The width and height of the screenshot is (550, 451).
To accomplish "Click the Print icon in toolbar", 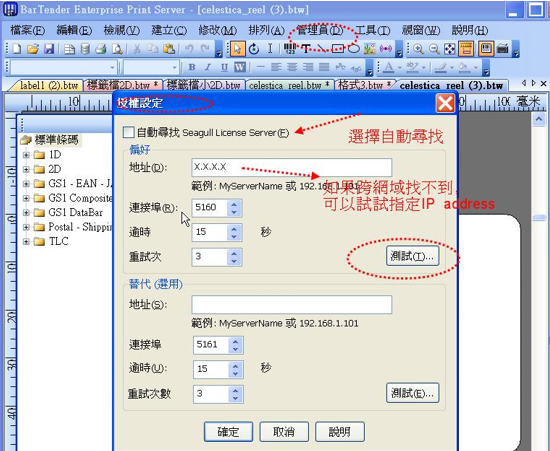I will click(101, 49).
